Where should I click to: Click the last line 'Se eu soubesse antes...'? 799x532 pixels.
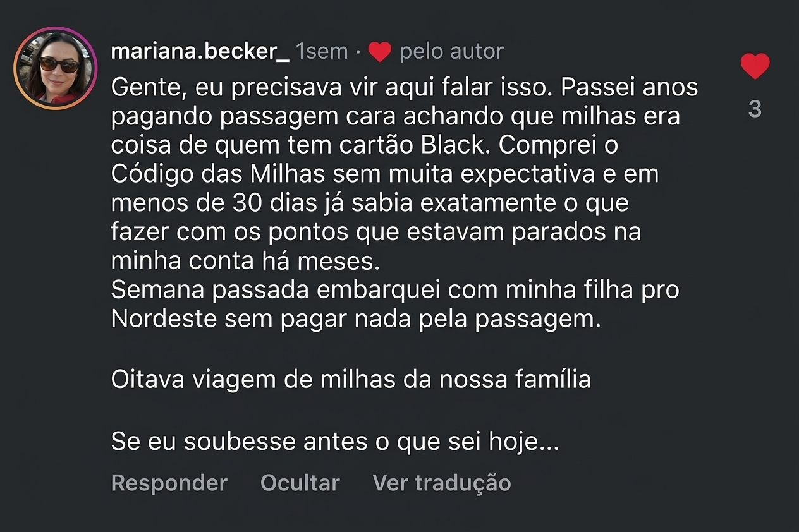pyautogui.click(x=333, y=441)
